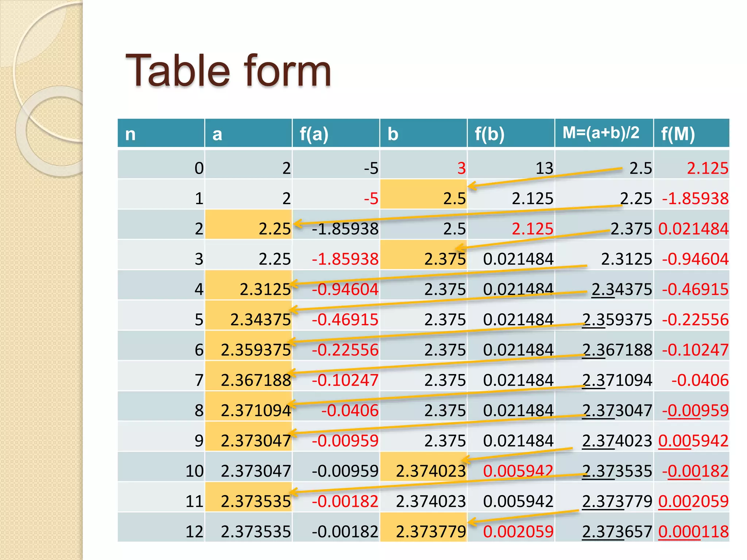Select the 'f(b)' column header
Screen dimensions: 747x560
[x=511, y=133]
